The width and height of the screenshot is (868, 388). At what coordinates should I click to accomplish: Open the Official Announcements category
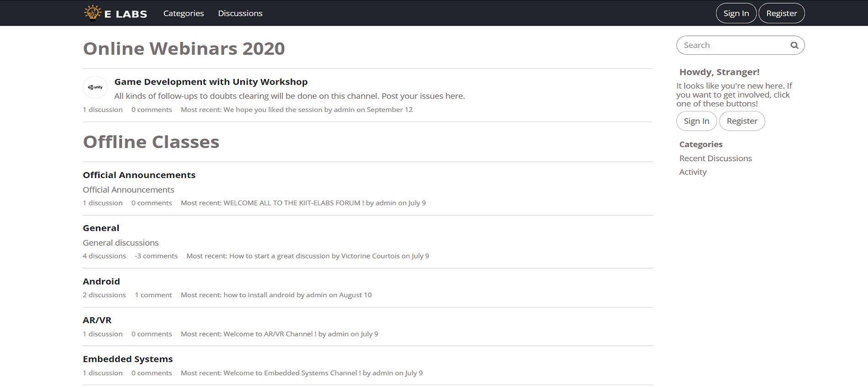(139, 175)
